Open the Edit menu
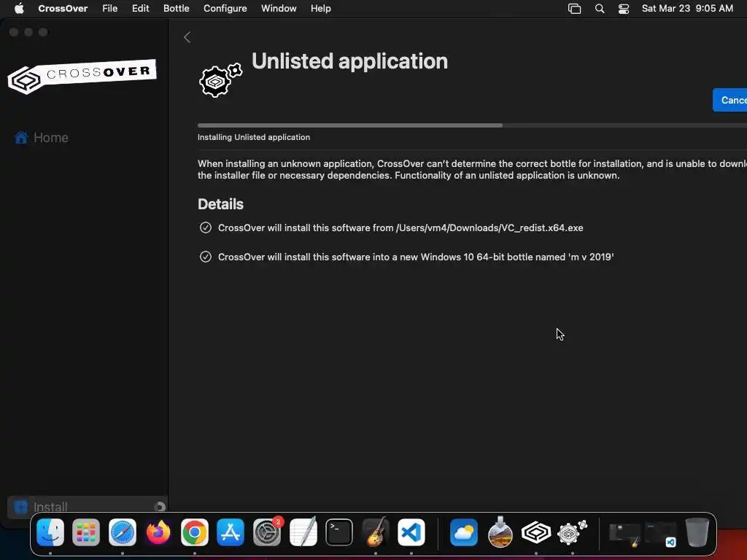747x560 pixels. click(141, 9)
